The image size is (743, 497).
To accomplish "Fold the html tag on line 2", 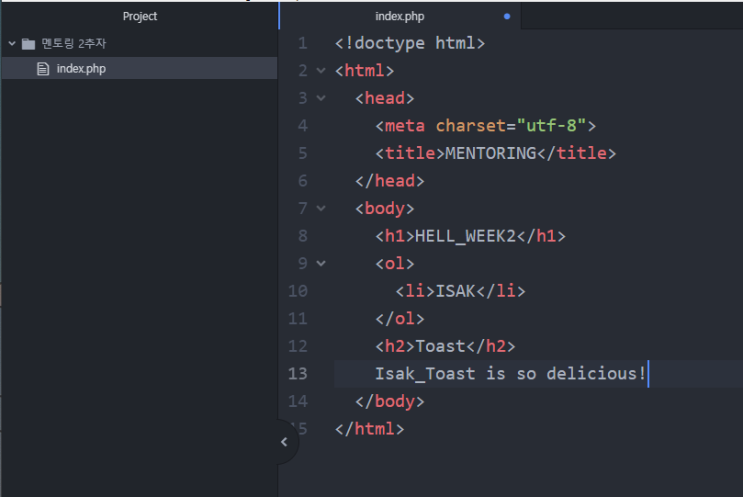I will (321, 71).
